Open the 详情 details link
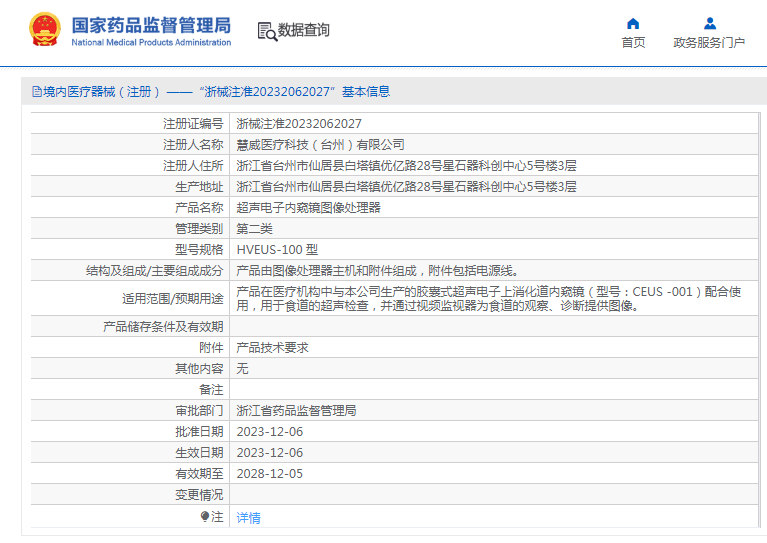 coord(248,518)
